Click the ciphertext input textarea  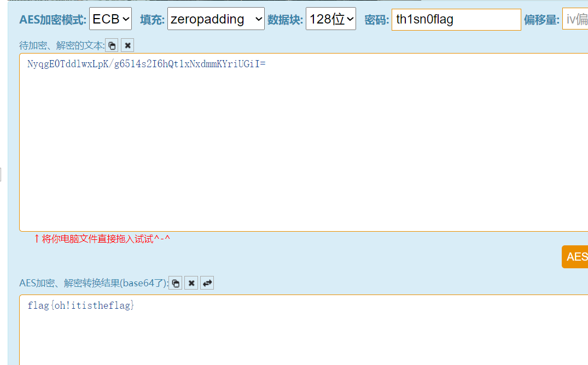point(304,143)
